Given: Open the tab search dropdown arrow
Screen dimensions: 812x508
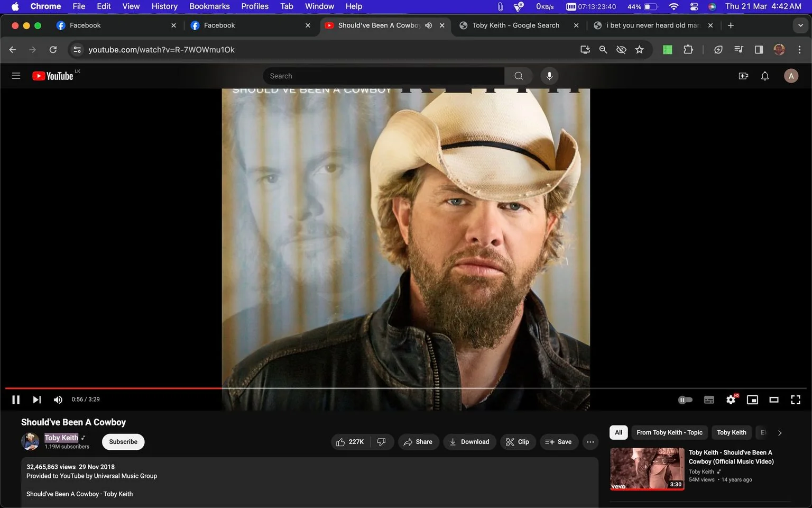Looking at the screenshot, I should pos(800,25).
